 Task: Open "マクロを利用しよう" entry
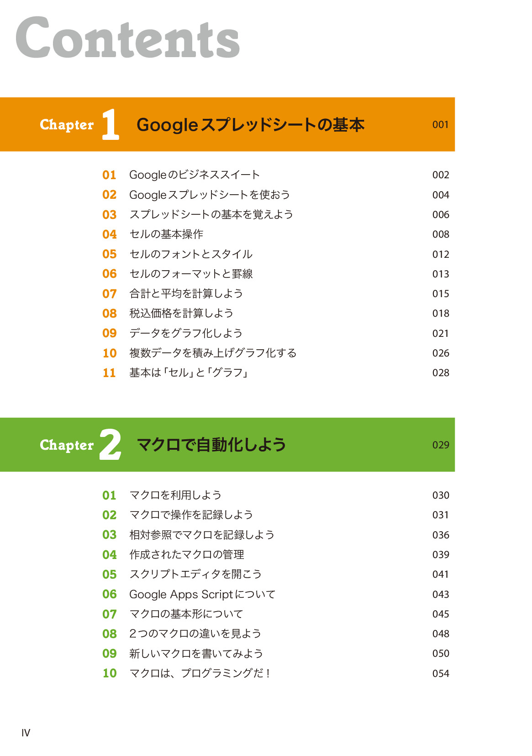(175, 495)
